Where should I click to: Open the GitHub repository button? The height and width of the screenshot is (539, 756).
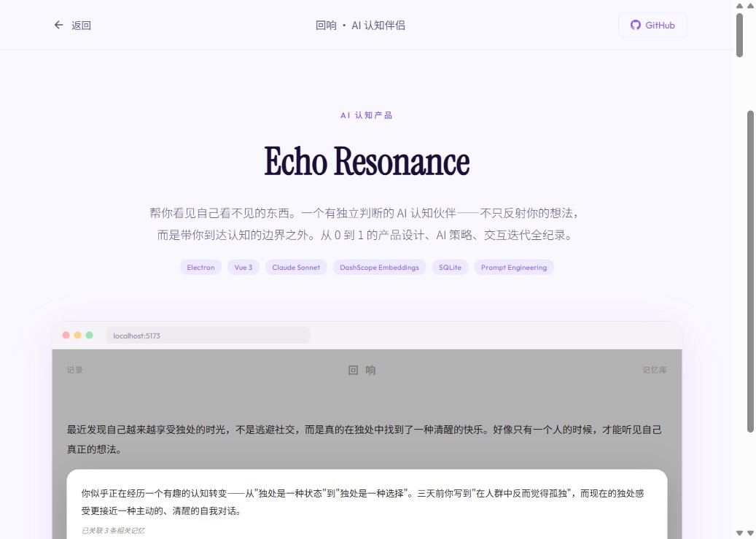coord(652,25)
